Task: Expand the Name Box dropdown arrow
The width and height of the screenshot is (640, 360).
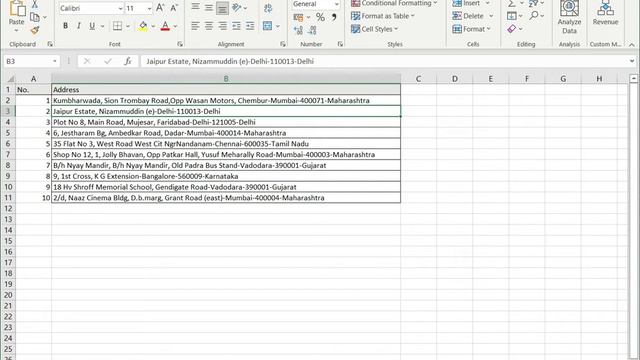Action: [55, 61]
